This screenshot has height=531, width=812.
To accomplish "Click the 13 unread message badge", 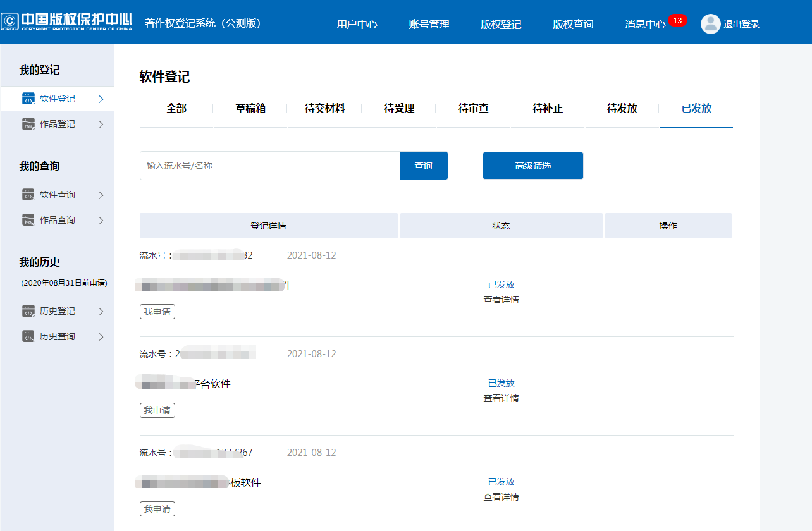I will pyautogui.click(x=677, y=20).
